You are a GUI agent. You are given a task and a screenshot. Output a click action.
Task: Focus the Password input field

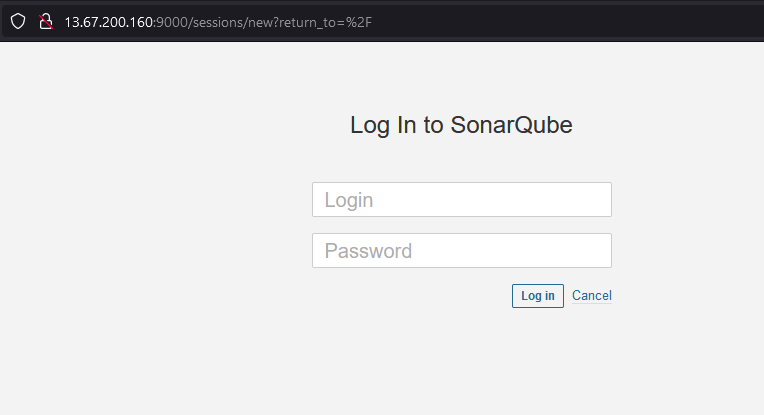tap(461, 251)
